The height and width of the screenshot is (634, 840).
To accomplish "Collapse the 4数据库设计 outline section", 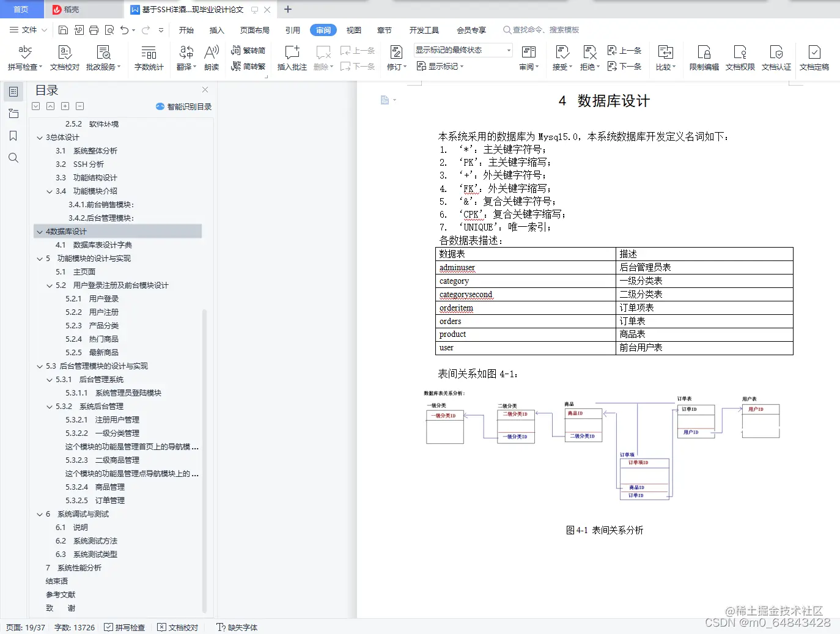I will click(x=40, y=231).
